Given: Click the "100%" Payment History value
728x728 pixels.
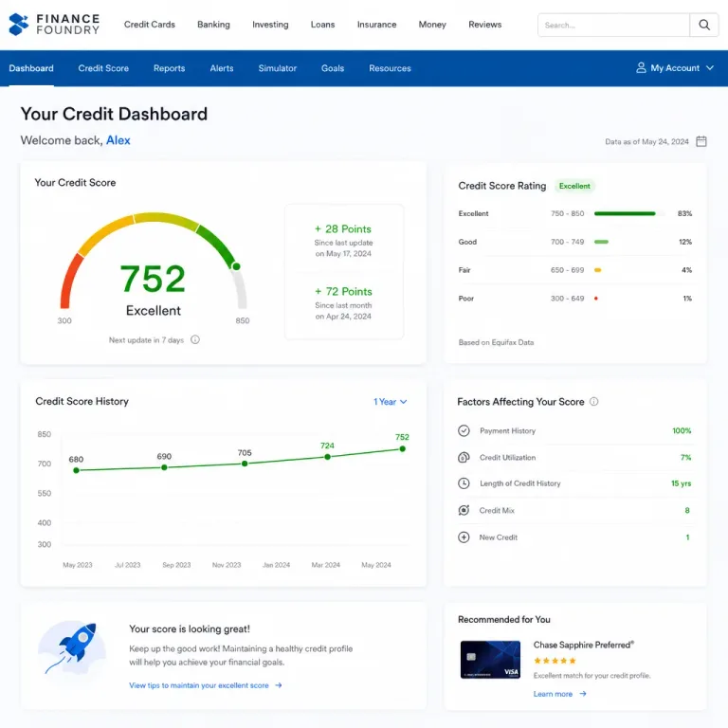Looking at the screenshot, I should [x=682, y=431].
